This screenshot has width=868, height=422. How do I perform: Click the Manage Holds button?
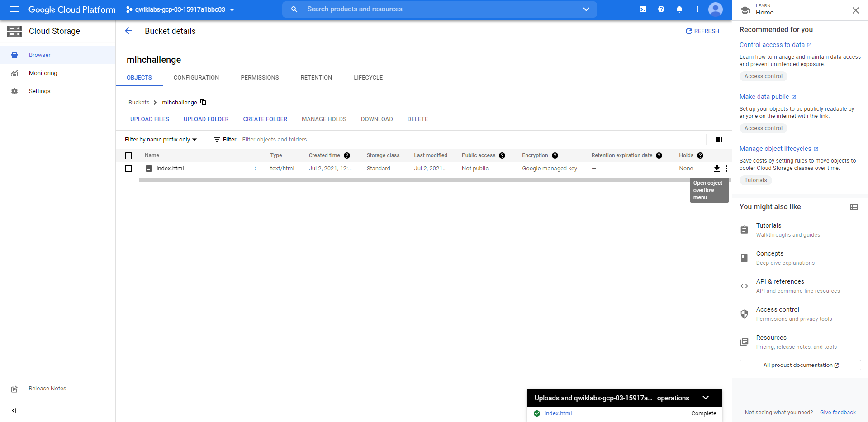point(324,119)
